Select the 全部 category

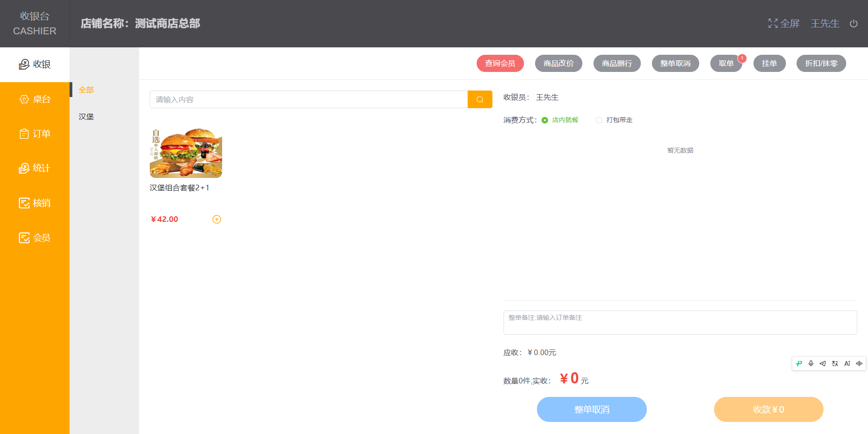pos(86,90)
